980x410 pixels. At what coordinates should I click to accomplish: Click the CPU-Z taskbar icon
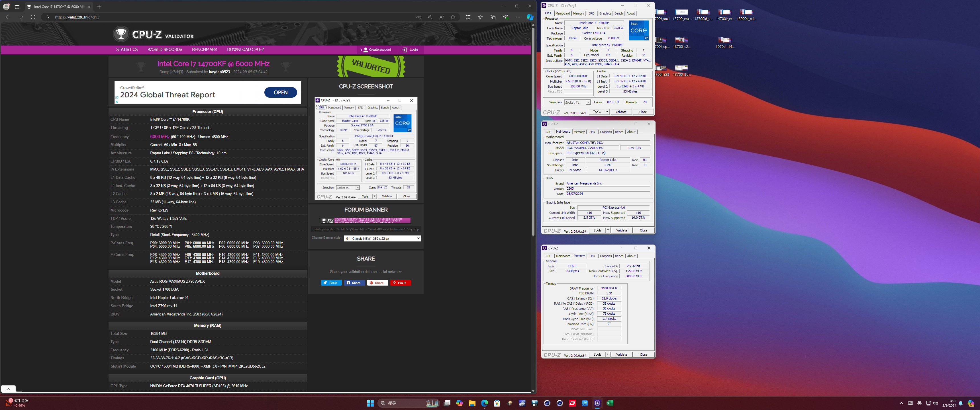pos(597,403)
